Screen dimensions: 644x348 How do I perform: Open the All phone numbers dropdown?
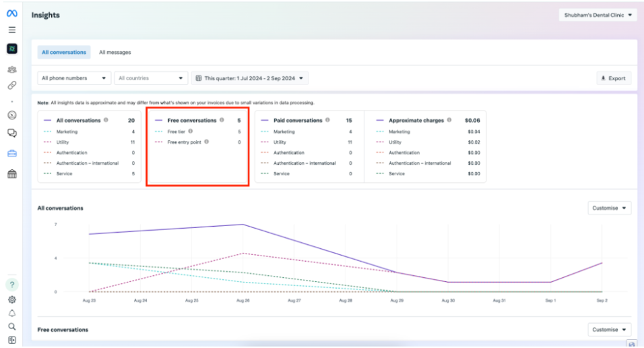(x=74, y=78)
